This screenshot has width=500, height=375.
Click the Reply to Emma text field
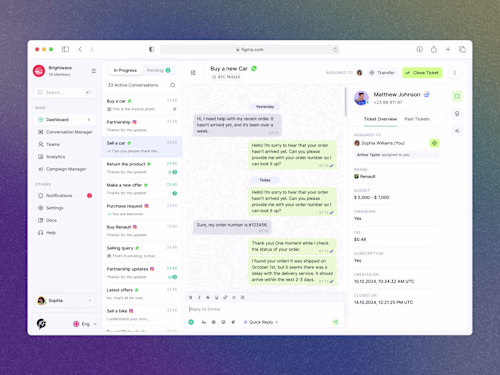point(265,309)
